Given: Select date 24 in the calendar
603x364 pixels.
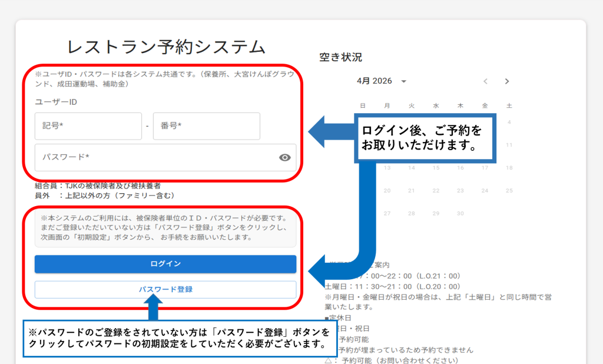Looking at the screenshot, I should (x=485, y=190).
